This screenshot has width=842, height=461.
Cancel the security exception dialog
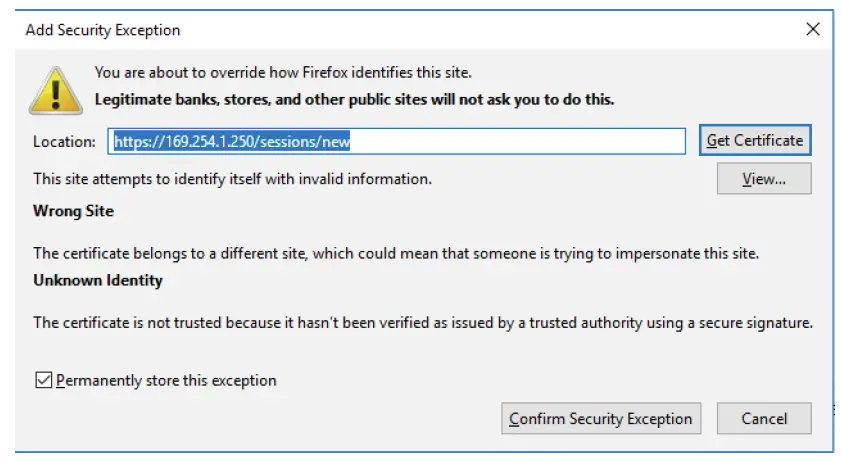click(765, 418)
